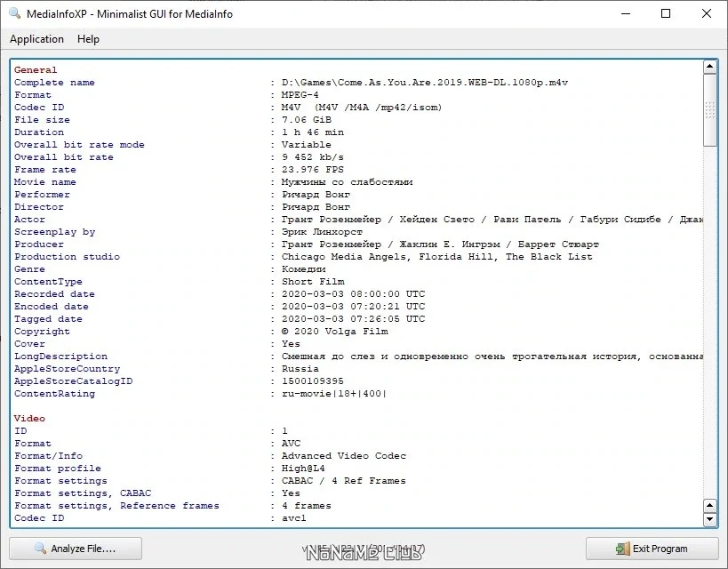Click the 'Producer' label

39,244
